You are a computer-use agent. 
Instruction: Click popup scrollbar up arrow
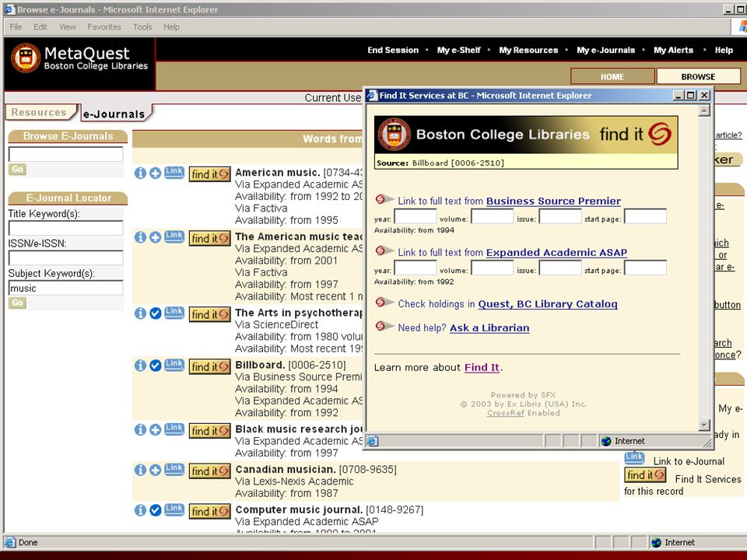coord(704,111)
